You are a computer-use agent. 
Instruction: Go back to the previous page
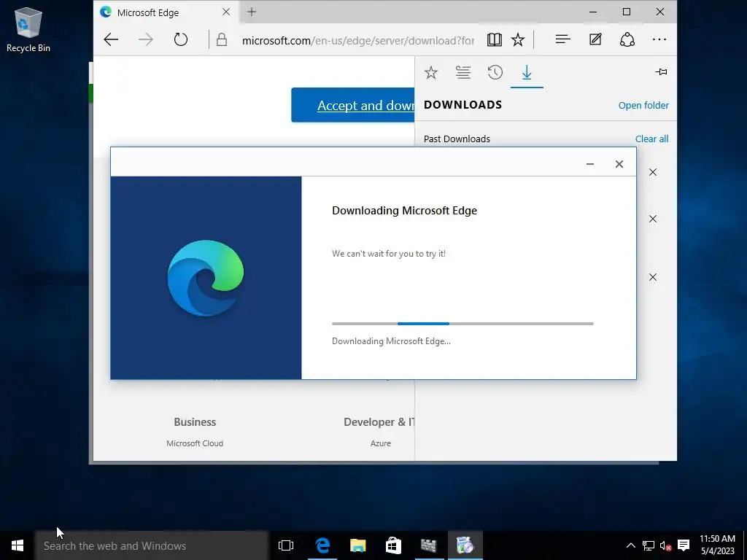click(111, 39)
